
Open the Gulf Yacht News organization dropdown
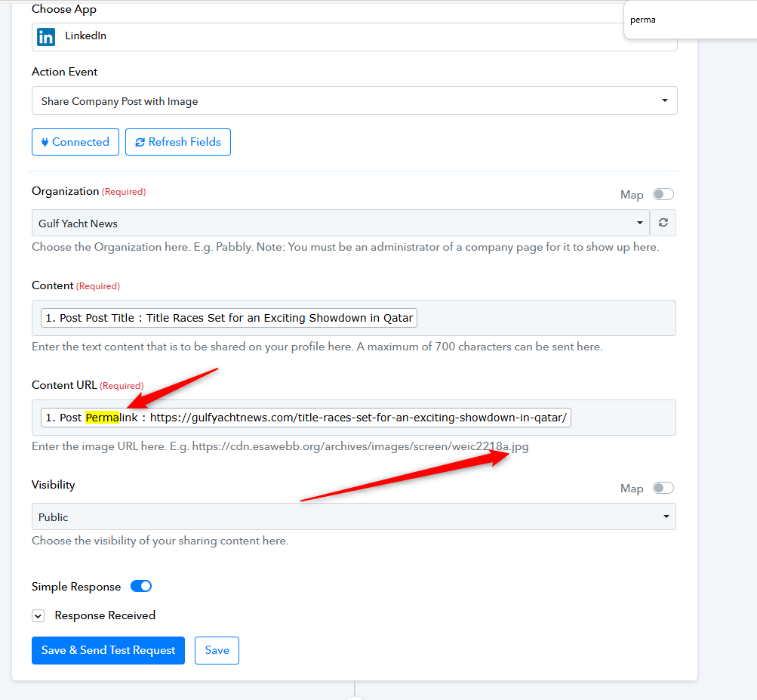point(340,223)
